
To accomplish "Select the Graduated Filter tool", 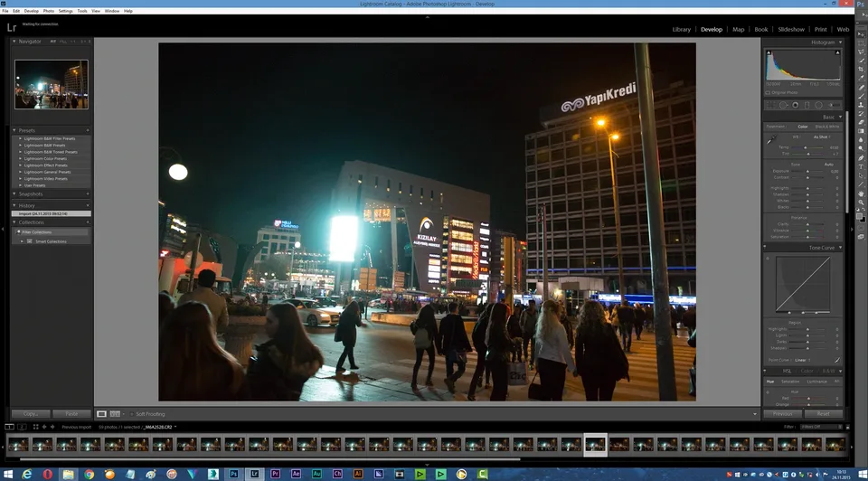I will pos(807,105).
